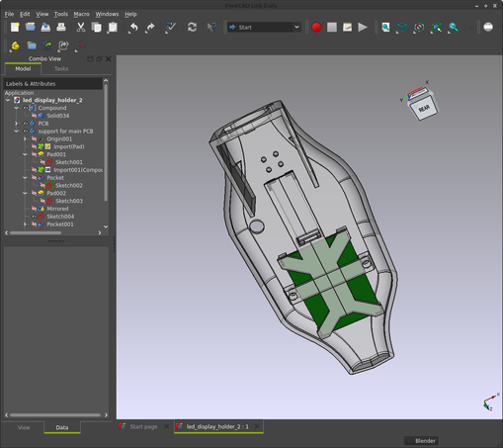Click the isometric view cube icon
The width and height of the screenshot is (503, 448).
point(402,28)
